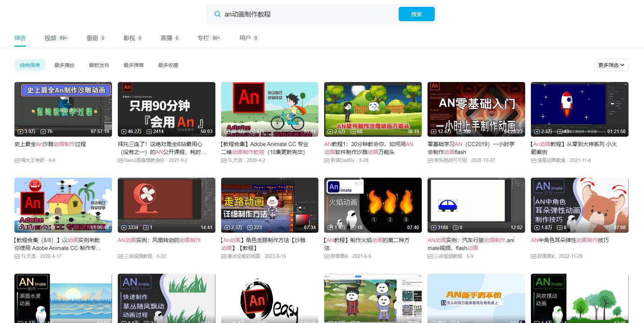The image size is (644, 323).
Task: Go to the 直播 tab
Action: [x=170, y=38]
